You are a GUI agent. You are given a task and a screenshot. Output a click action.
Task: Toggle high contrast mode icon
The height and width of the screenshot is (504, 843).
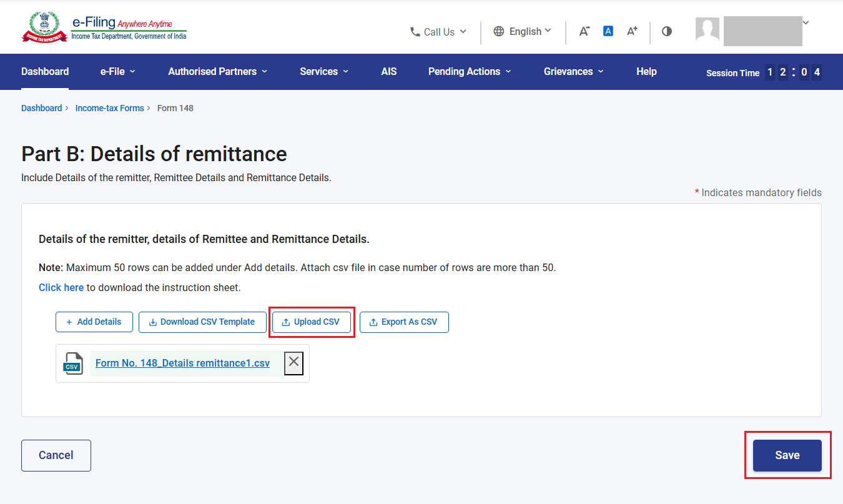coord(667,31)
